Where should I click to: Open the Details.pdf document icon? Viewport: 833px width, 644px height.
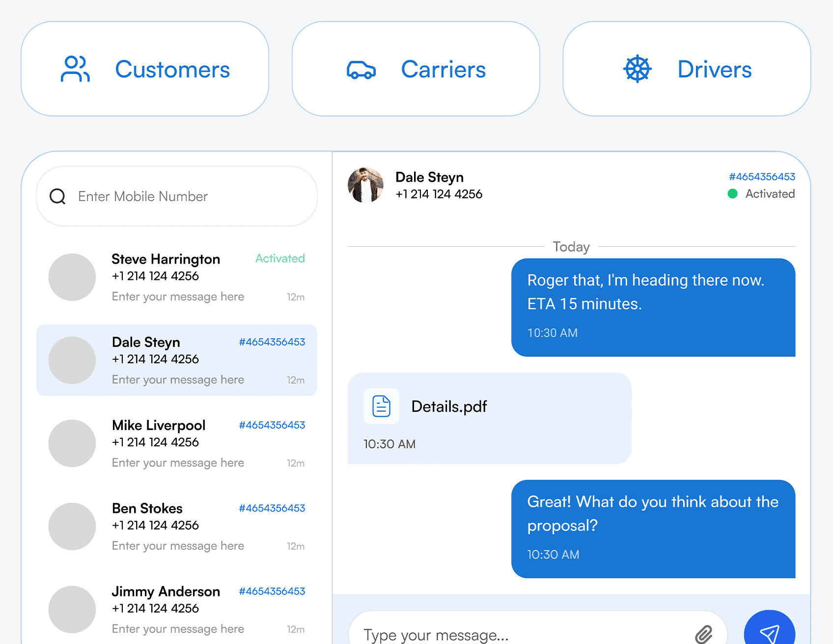pyautogui.click(x=382, y=406)
